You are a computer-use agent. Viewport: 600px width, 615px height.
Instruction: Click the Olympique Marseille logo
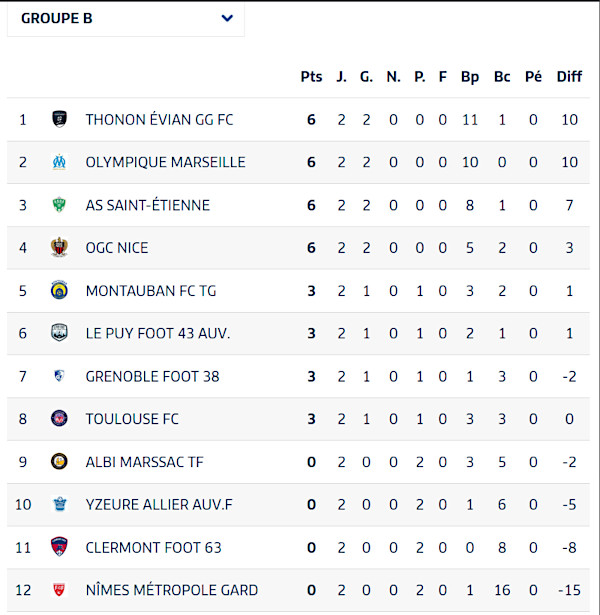click(59, 162)
